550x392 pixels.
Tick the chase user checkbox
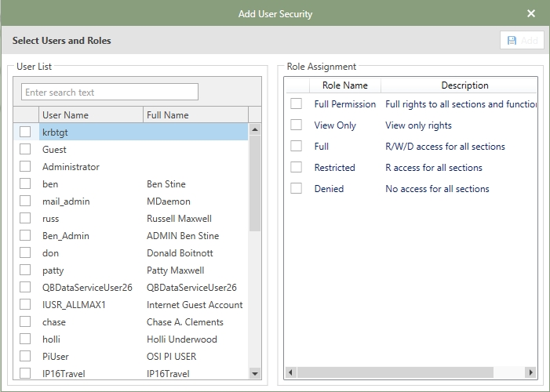coord(25,321)
